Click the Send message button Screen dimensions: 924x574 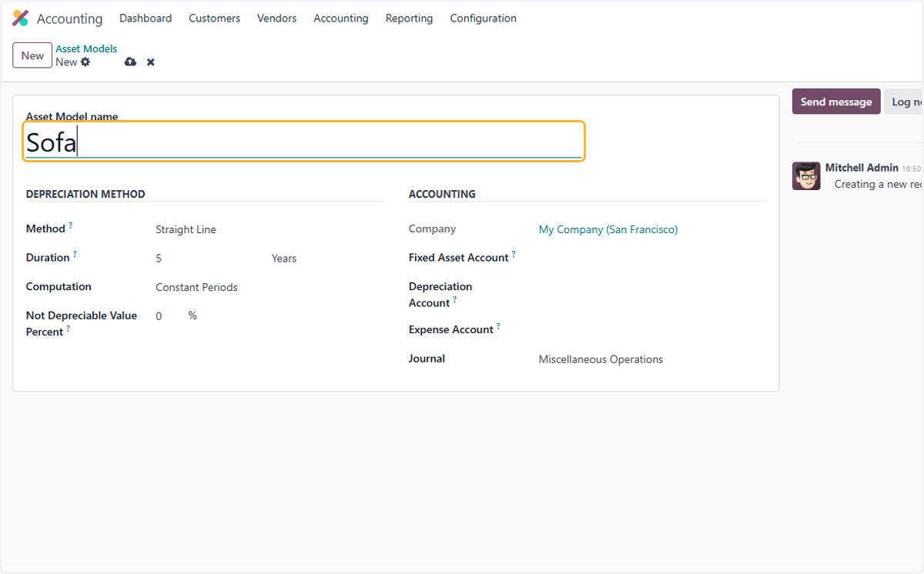[x=836, y=102]
